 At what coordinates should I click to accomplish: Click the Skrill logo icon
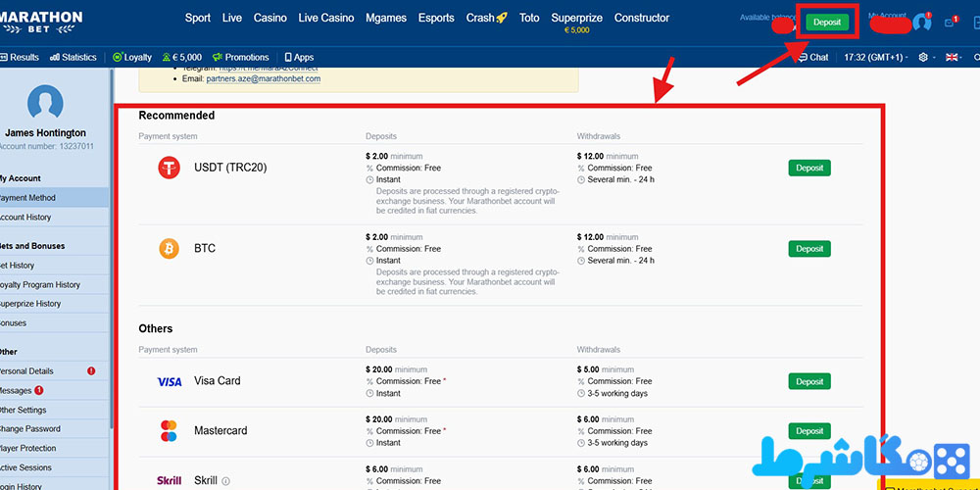(x=169, y=480)
